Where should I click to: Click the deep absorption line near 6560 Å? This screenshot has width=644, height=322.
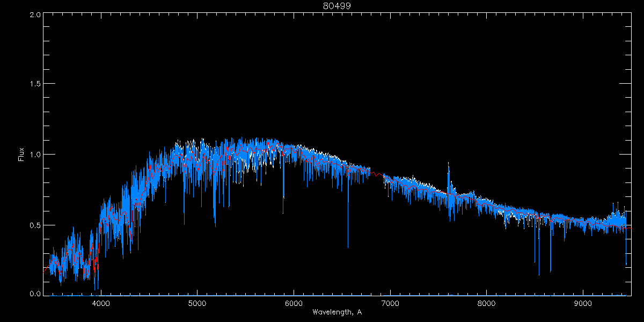click(348, 247)
